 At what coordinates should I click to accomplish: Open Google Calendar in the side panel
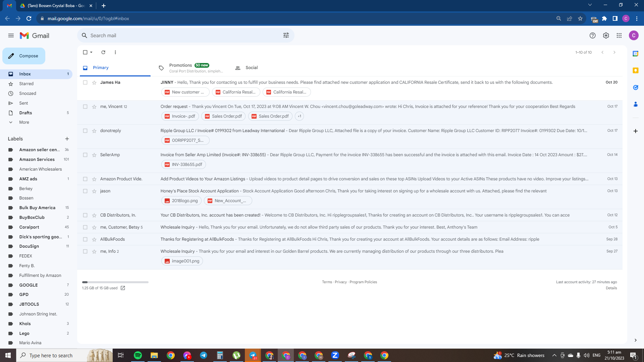click(635, 54)
